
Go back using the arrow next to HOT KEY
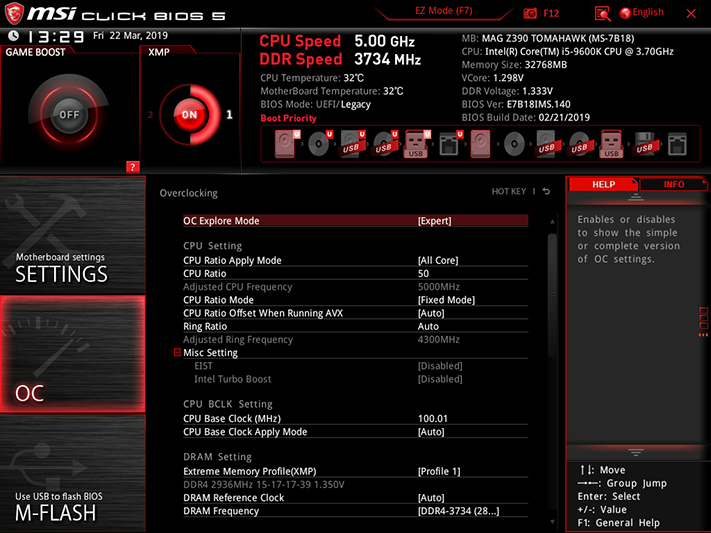click(x=546, y=191)
